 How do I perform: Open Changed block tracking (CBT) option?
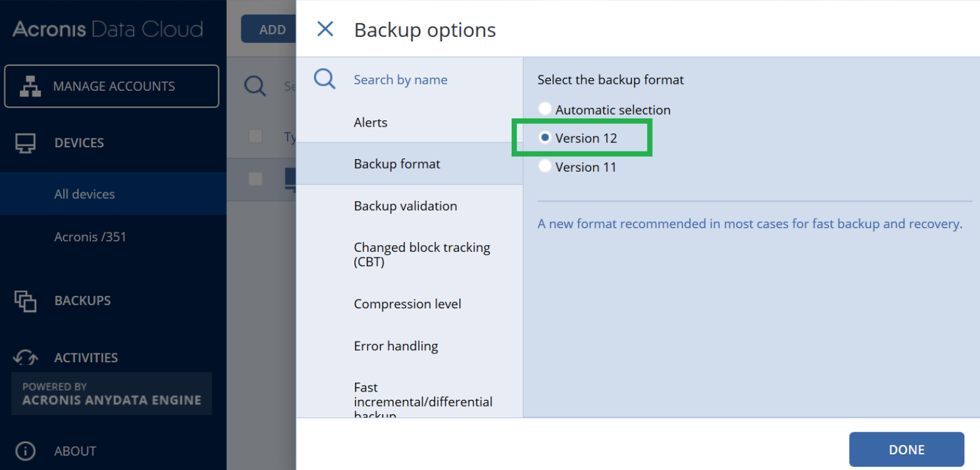409,254
